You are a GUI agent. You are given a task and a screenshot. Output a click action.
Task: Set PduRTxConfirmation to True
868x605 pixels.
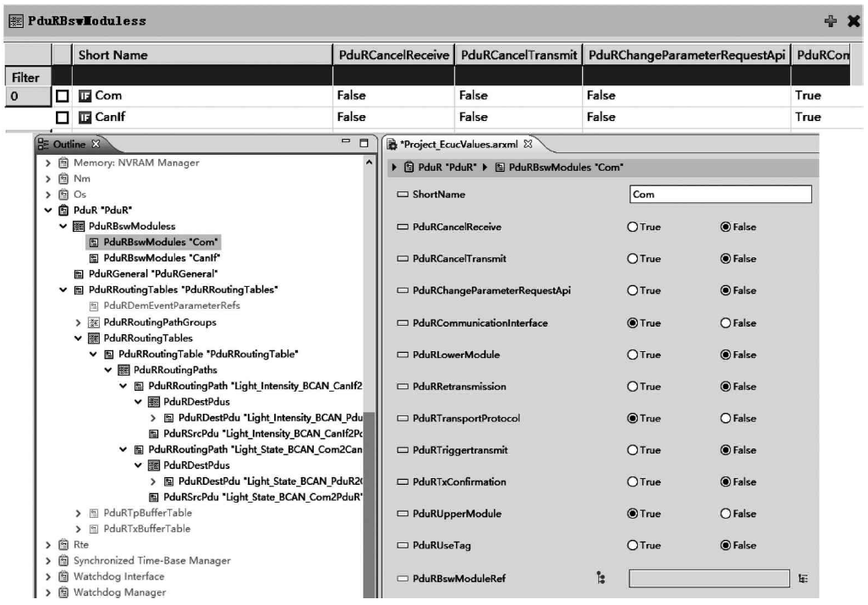(x=632, y=482)
